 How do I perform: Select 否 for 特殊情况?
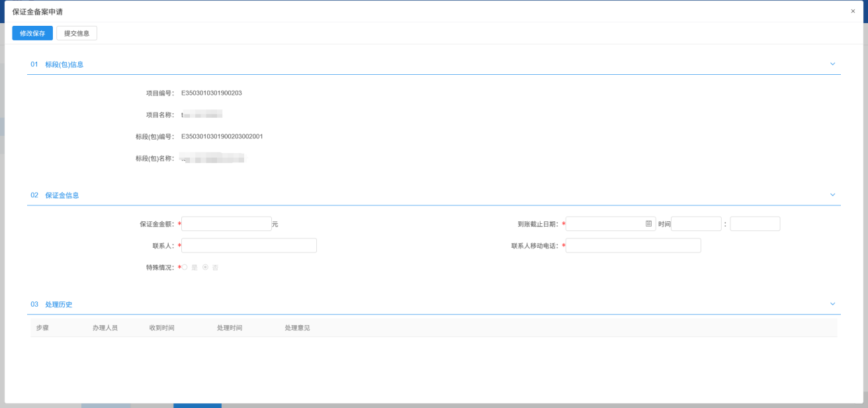pyautogui.click(x=206, y=267)
